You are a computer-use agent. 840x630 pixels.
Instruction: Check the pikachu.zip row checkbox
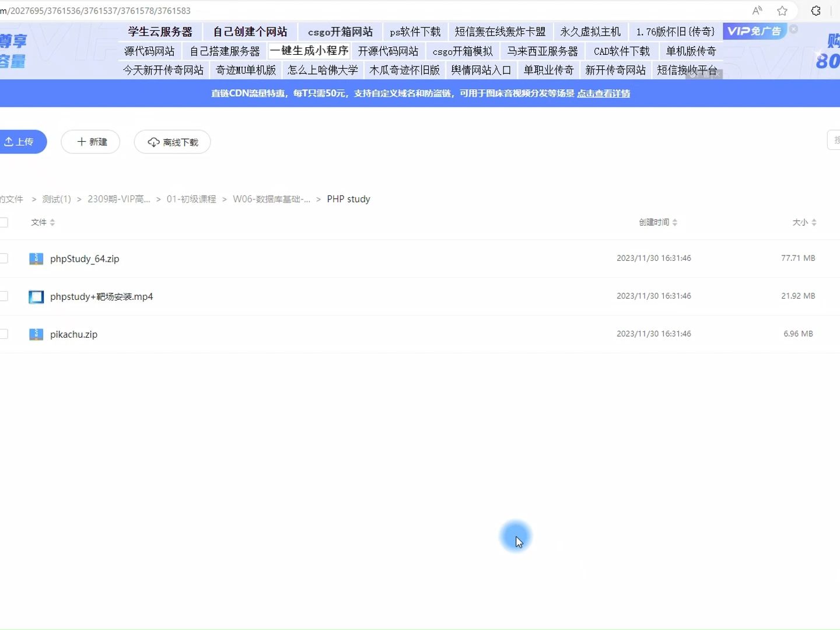click(x=3, y=334)
